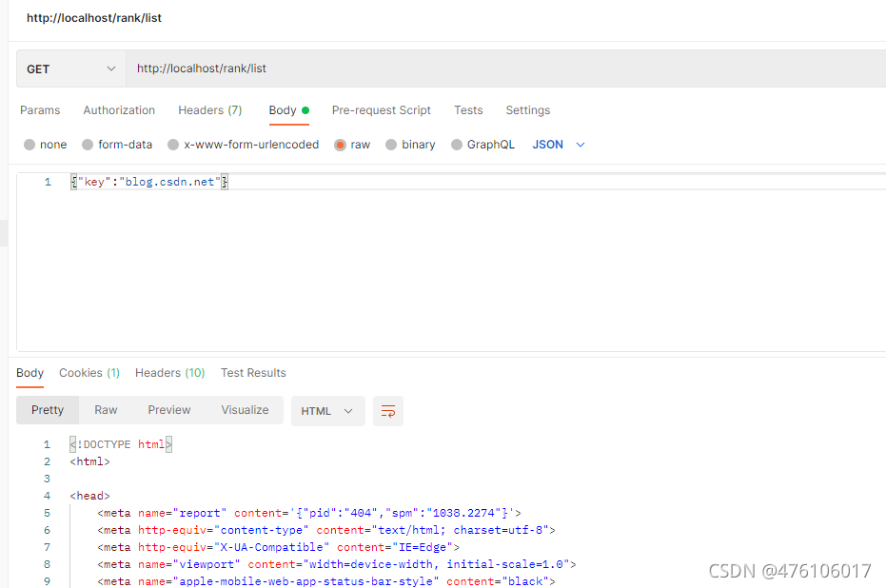Select the none body type radio
The width and height of the screenshot is (886, 588).
tap(30, 145)
